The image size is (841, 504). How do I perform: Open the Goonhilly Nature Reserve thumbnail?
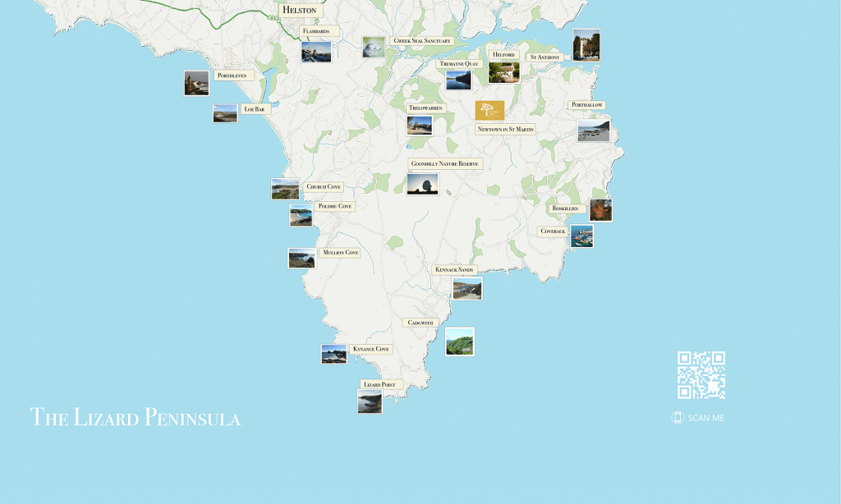click(x=422, y=184)
